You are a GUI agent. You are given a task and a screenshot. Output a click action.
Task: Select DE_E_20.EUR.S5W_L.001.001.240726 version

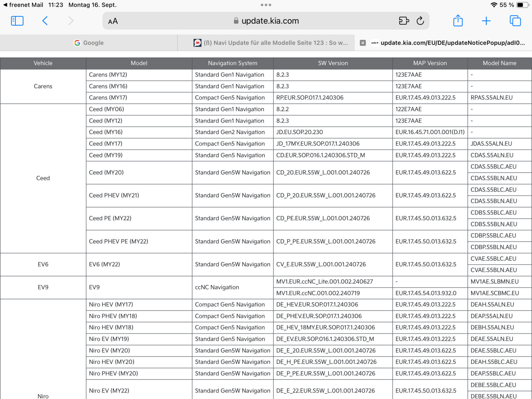333,351
